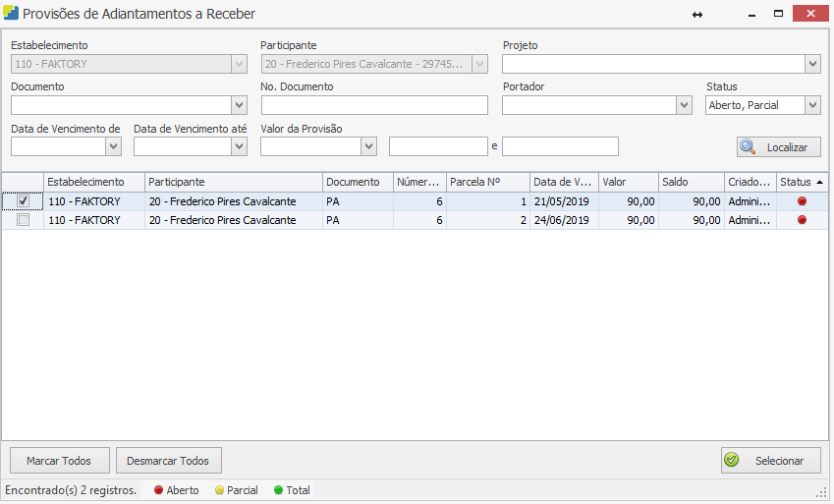Open Data de Vencimento de date picker

(113, 146)
